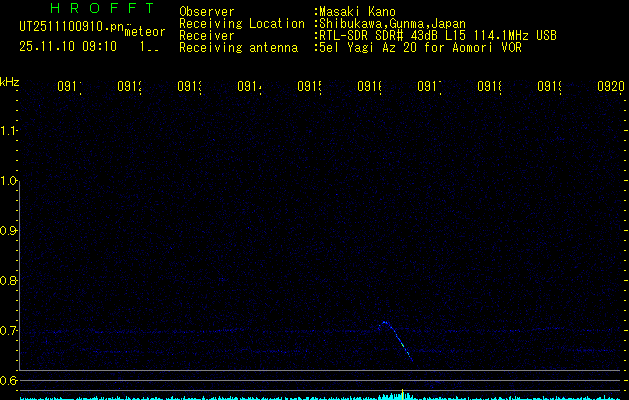Click the 0.9 frequency axis label
Screen dimensions: 629x400
(9, 231)
